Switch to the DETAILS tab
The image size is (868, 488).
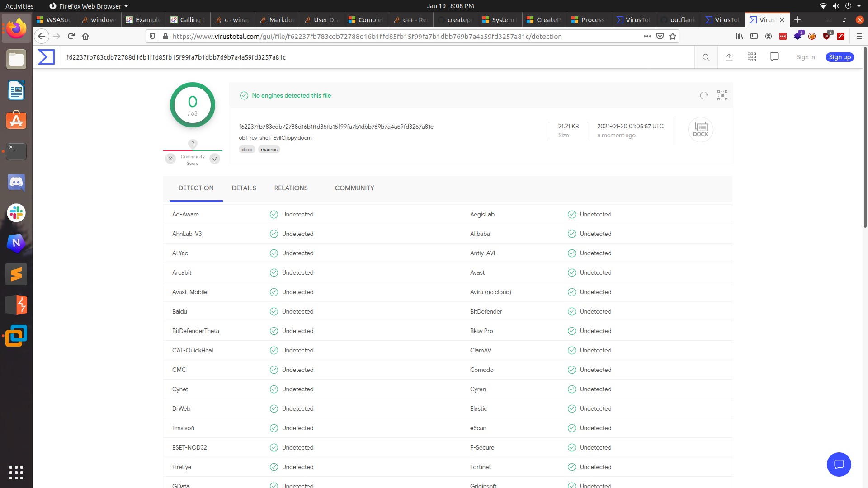(x=244, y=188)
